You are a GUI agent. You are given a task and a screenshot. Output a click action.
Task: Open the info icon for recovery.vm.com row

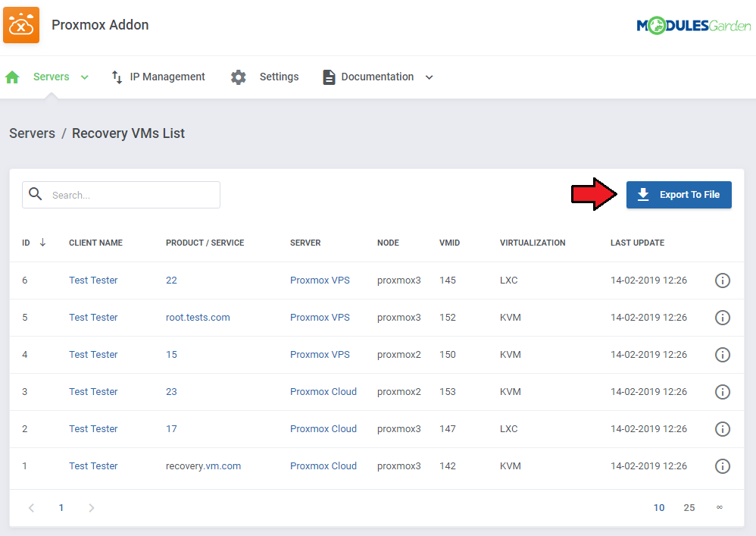[x=722, y=466]
